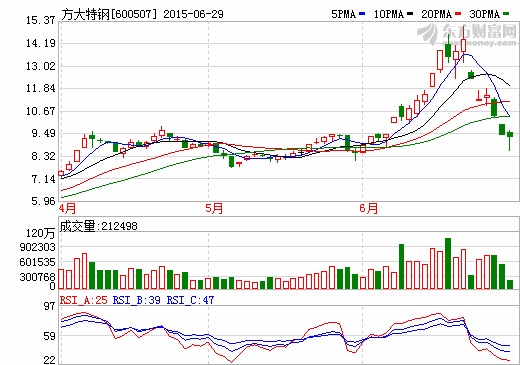The height and width of the screenshot is (365, 520).
Task: Click the 成交量:212498 volume label
Action: [98, 226]
